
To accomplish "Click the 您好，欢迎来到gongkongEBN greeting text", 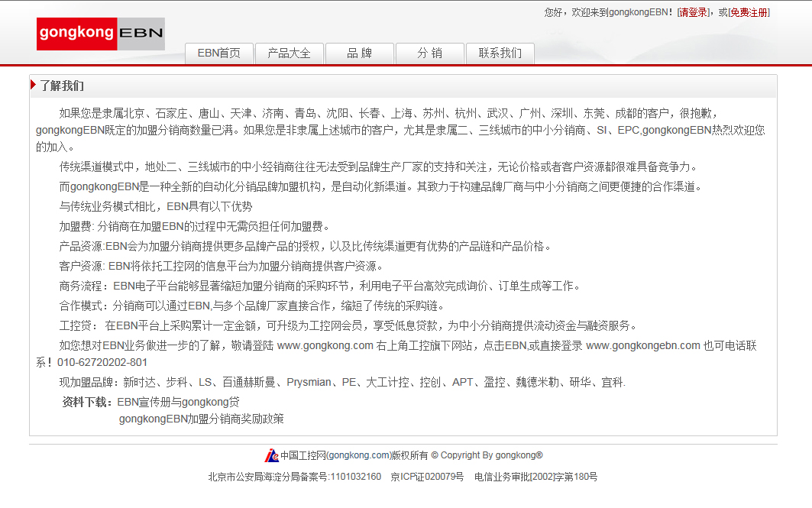I will coord(609,12).
